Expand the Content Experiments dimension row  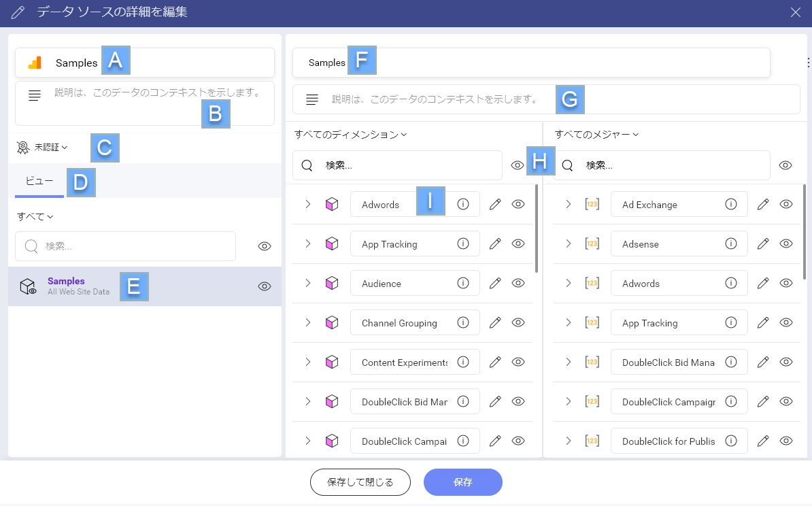pos(307,362)
